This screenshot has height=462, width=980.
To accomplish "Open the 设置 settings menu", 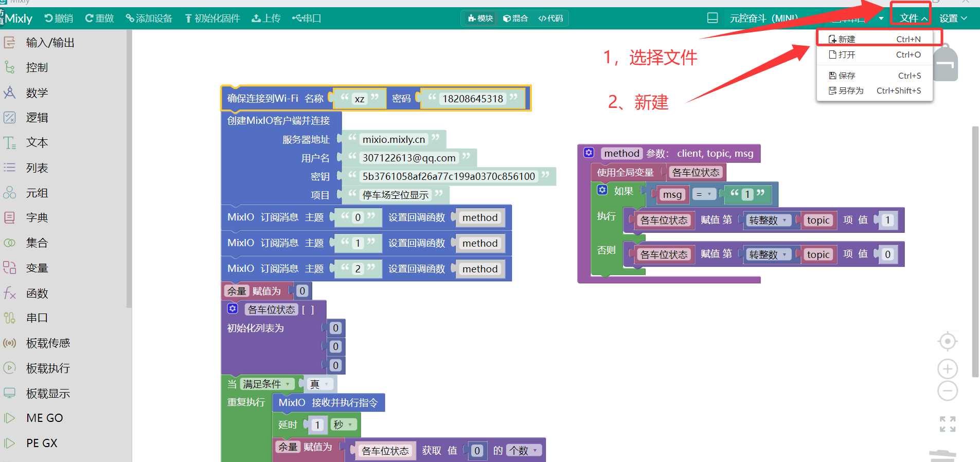I will click(x=953, y=19).
